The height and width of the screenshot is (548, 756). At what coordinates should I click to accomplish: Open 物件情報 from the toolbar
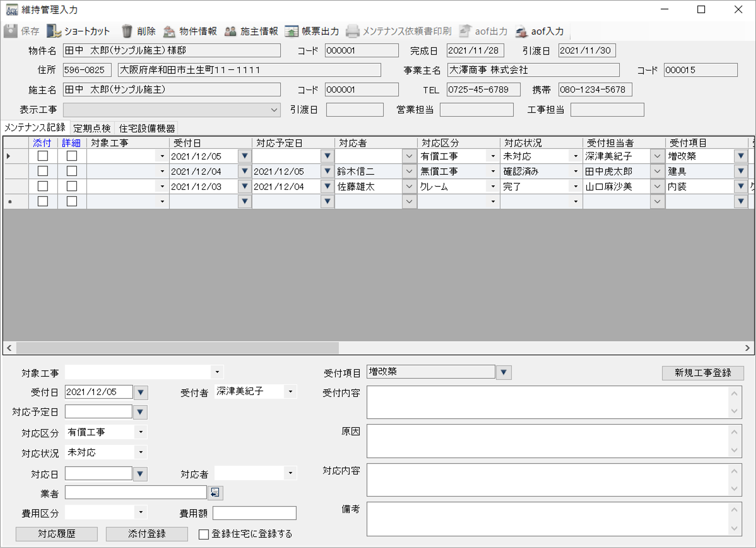(x=169, y=31)
